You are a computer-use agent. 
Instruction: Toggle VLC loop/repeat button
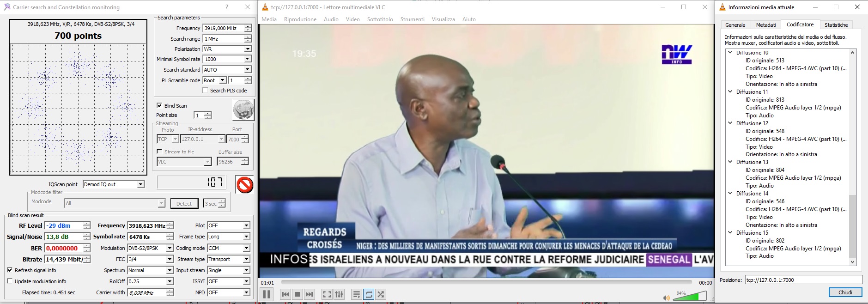point(369,294)
